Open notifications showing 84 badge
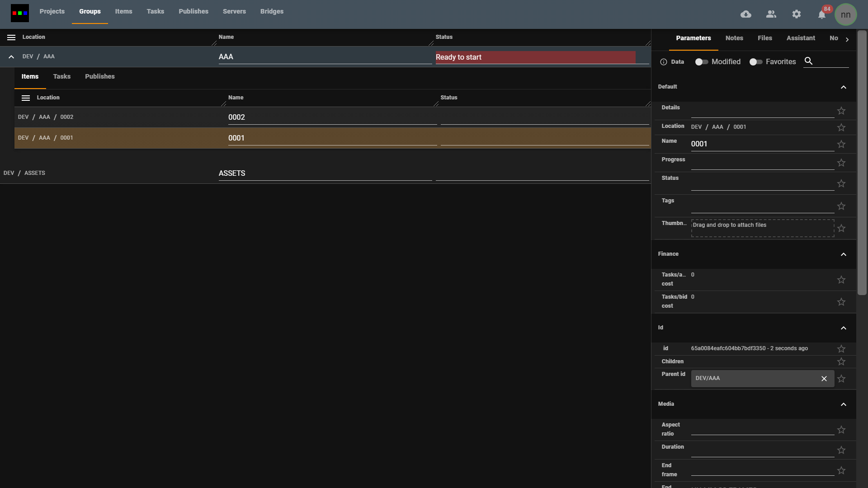This screenshot has width=868, height=488. click(821, 14)
